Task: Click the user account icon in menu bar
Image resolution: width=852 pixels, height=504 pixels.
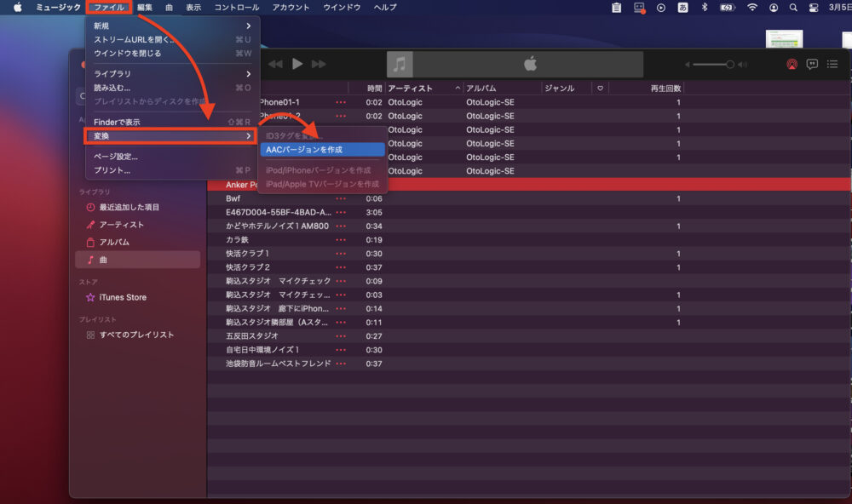Action: tap(774, 8)
